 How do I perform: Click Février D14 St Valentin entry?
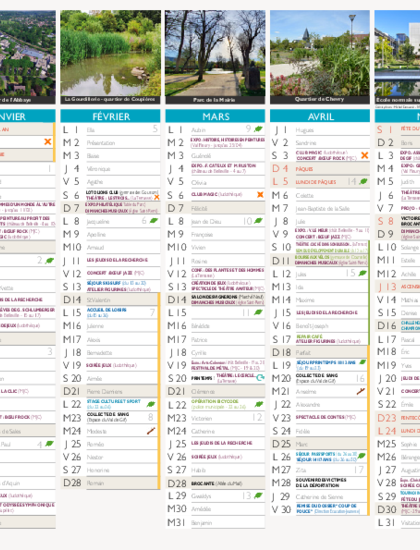[99, 300]
